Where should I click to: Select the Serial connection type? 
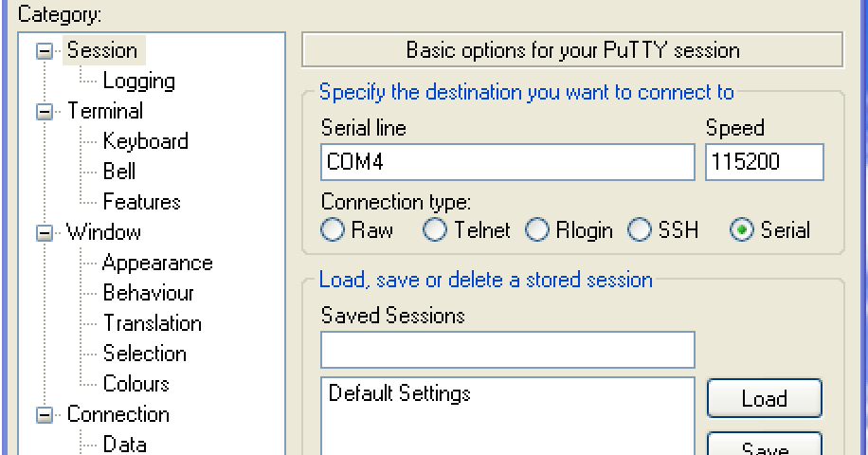tap(743, 230)
